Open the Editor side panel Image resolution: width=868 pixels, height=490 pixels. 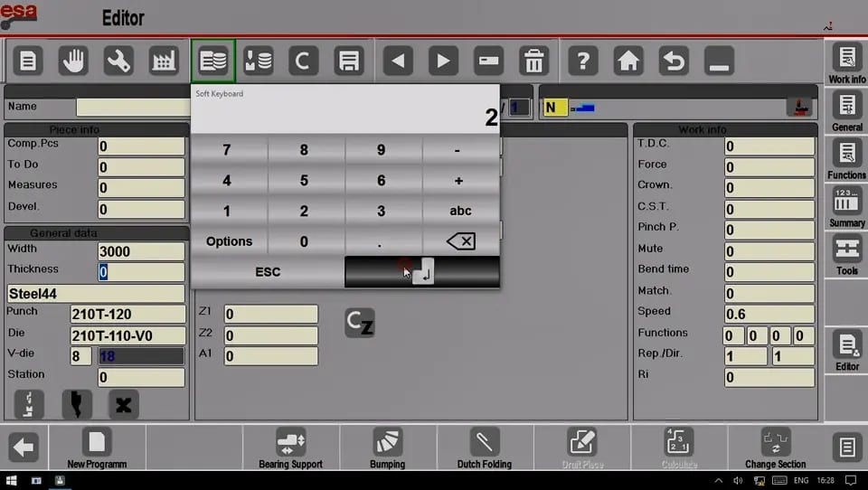(846, 351)
